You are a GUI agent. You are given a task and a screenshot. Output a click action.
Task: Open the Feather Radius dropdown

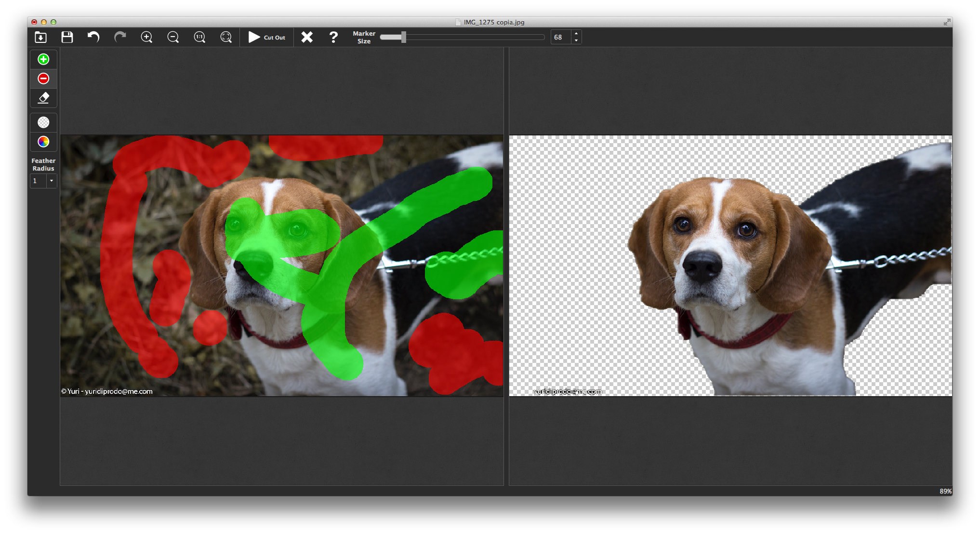pyautogui.click(x=51, y=181)
